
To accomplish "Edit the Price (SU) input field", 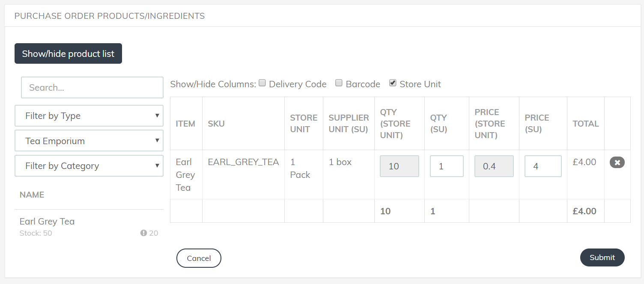I will 543,166.
